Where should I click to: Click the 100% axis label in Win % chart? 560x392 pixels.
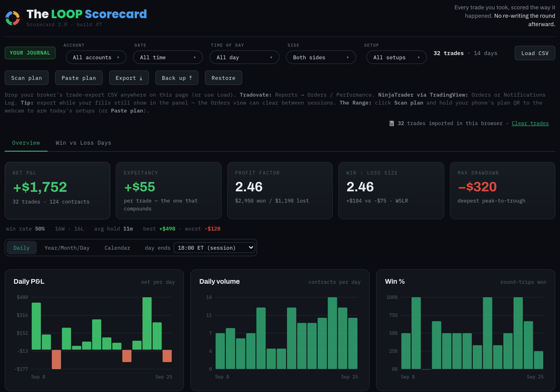(392, 297)
